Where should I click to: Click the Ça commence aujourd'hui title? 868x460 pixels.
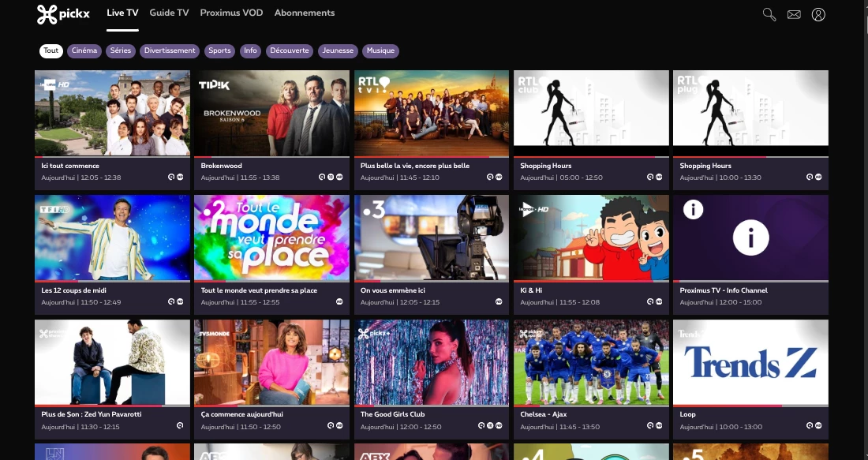[x=242, y=414]
